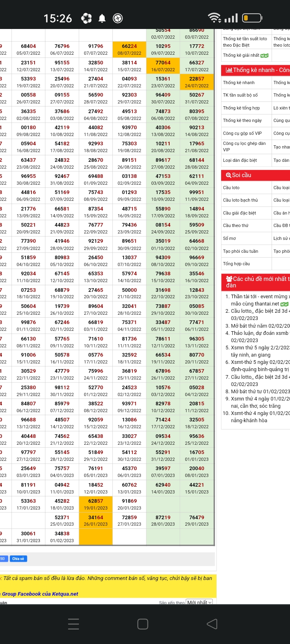The width and height of the screenshot is (290, 644).
Task: Tap the notification bell in the status bar
Action: pyautogui.click(x=102, y=18)
